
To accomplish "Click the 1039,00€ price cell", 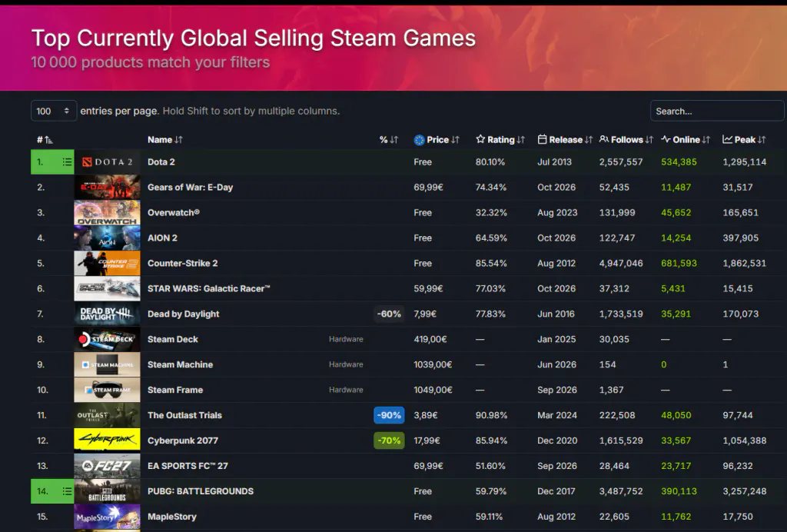I will tap(433, 364).
